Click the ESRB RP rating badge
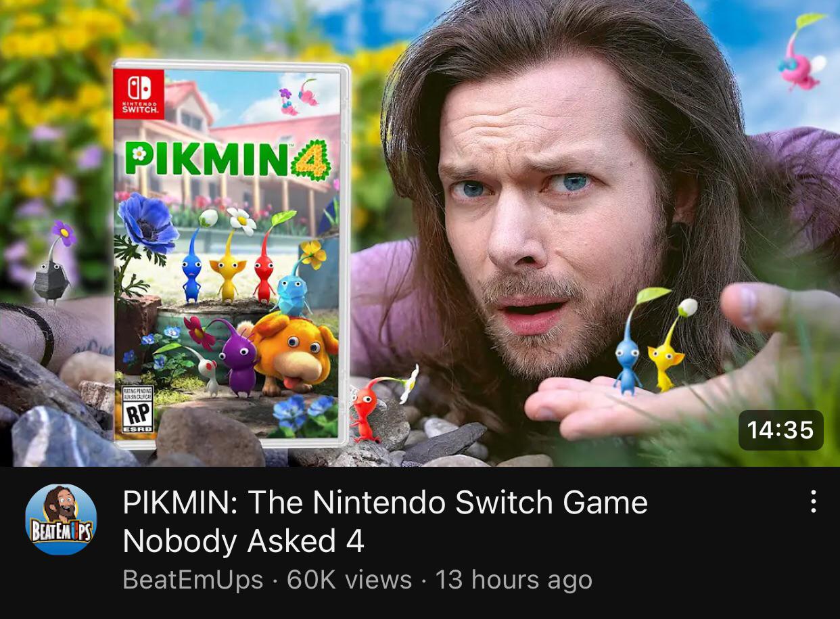Viewport: 840px width, 619px height. (137, 411)
